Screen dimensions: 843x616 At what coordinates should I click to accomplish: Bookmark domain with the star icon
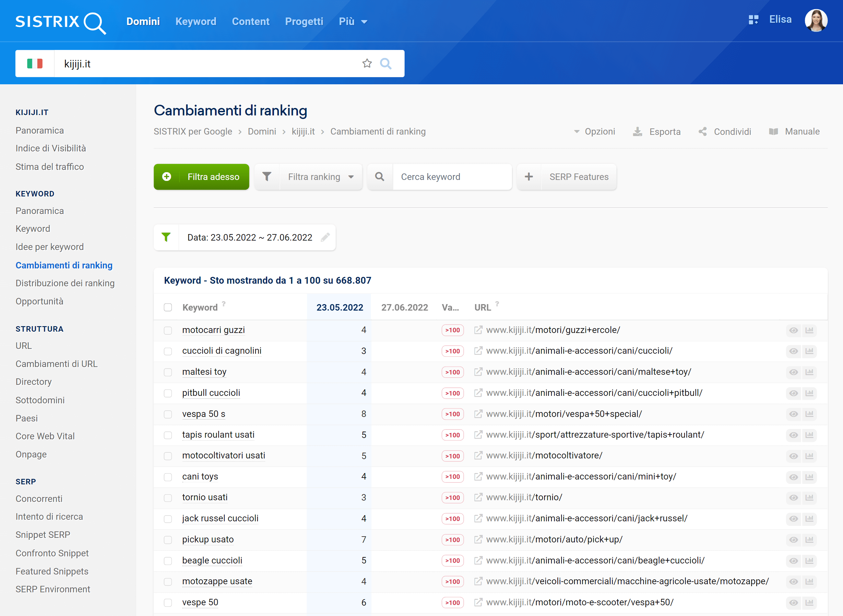click(x=367, y=64)
